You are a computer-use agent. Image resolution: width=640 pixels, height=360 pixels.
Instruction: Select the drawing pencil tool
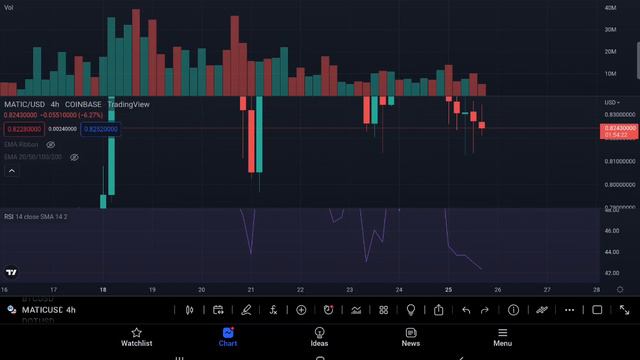click(x=246, y=310)
